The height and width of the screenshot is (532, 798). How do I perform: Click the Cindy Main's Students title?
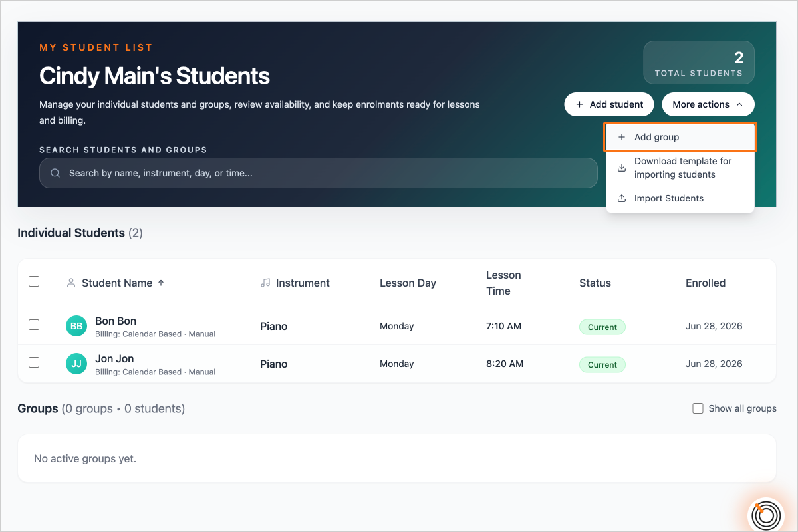(x=154, y=76)
